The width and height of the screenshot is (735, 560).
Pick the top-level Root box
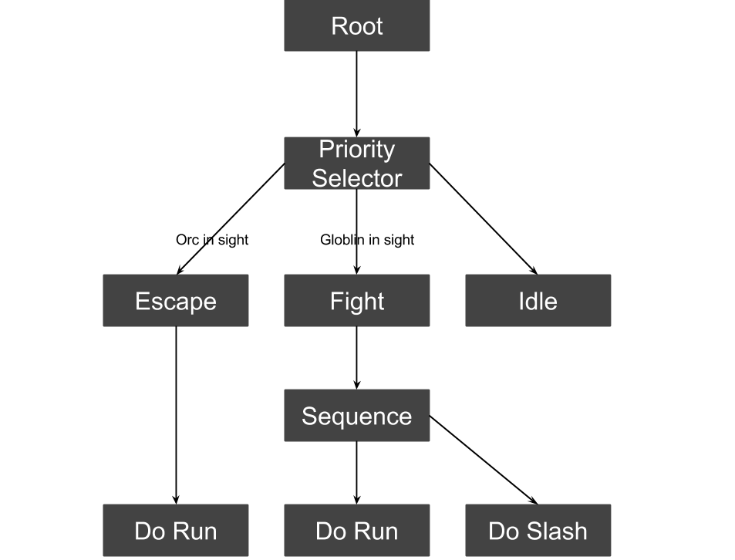(x=356, y=25)
